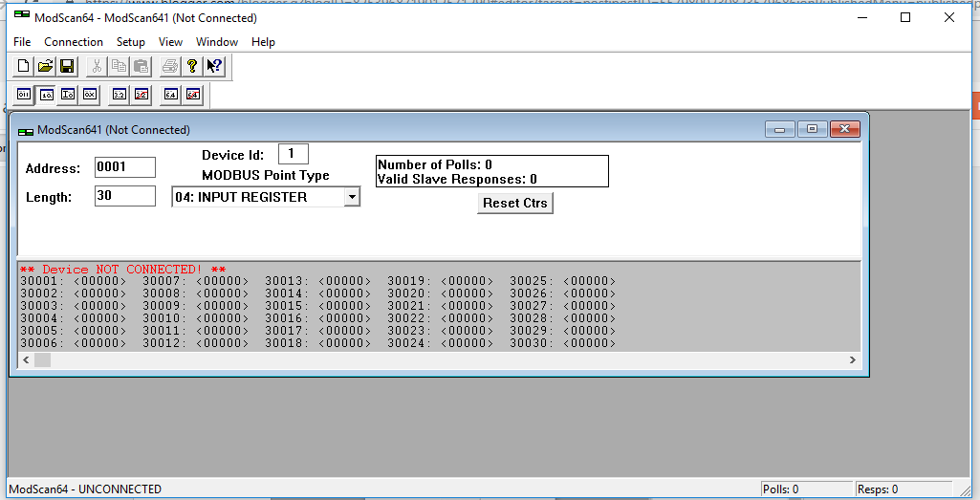The image size is (980, 500).
Task: Click Number of Polls counter text
Action: pyautogui.click(x=435, y=164)
